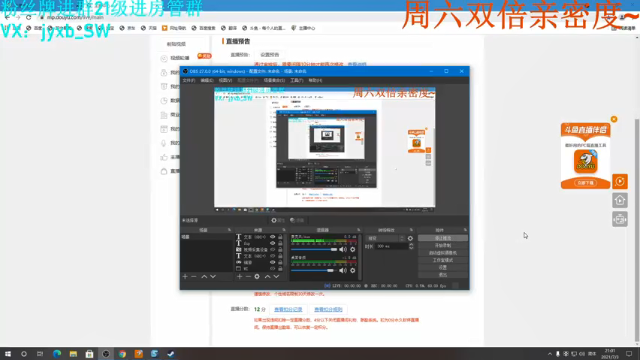The height and width of the screenshot is (360, 640).
Task: Click the orange play icon on right sidebar
Action: (x=620, y=181)
